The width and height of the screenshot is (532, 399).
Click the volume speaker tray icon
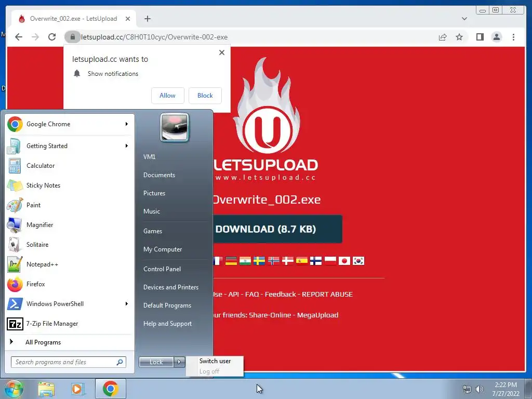[x=480, y=389]
